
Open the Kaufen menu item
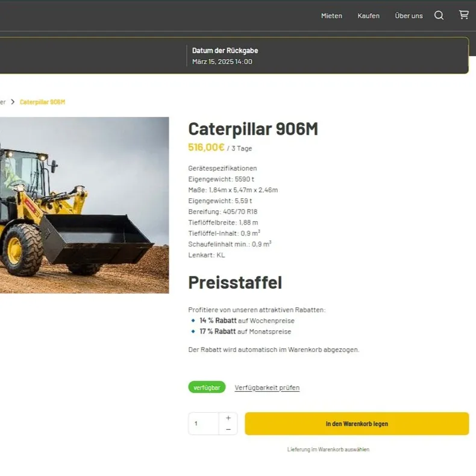pyautogui.click(x=368, y=16)
